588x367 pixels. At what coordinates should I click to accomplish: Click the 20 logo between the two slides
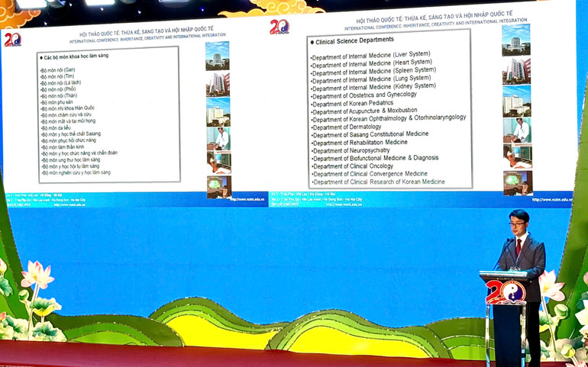[279, 27]
